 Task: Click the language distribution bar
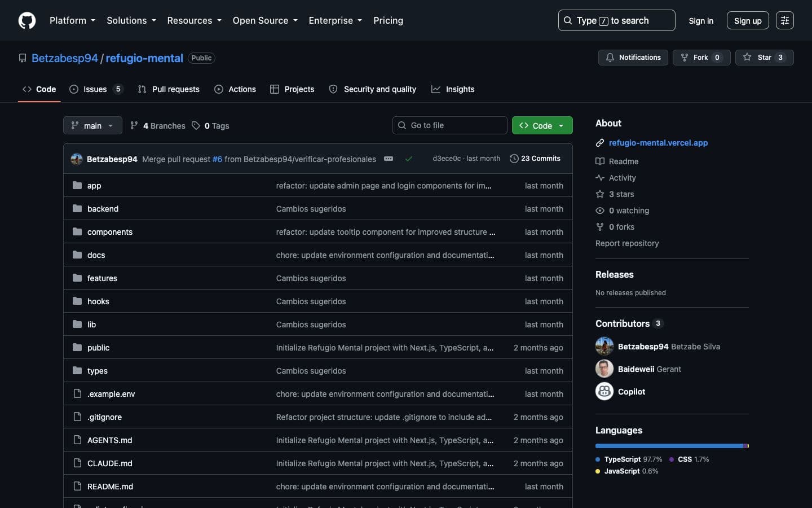(672, 446)
